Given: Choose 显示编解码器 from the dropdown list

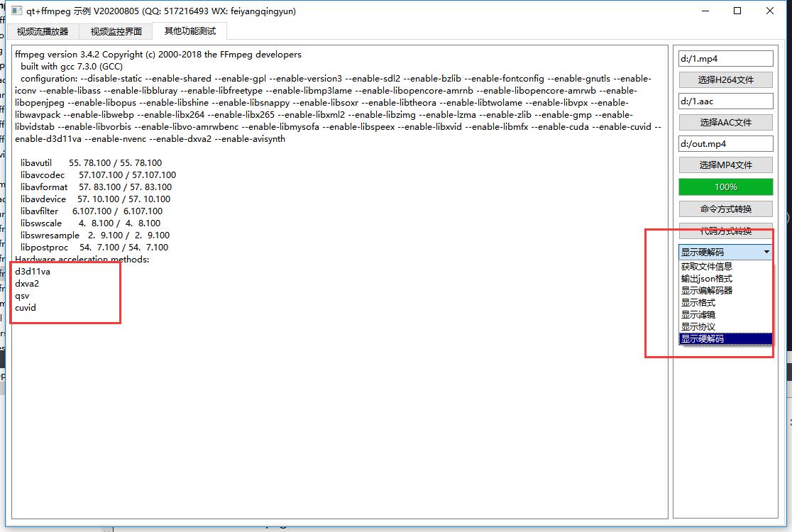Looking at the screenshot, I should pos(725,291).
